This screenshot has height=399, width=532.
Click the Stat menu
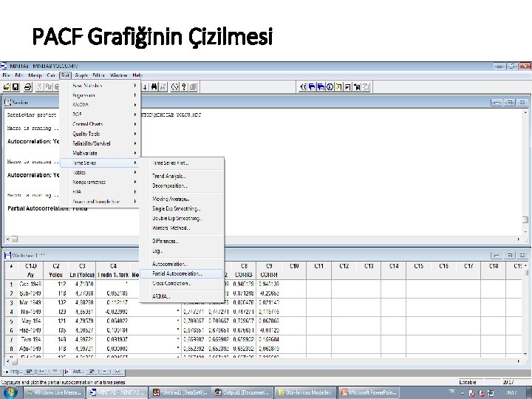point(65,75)
